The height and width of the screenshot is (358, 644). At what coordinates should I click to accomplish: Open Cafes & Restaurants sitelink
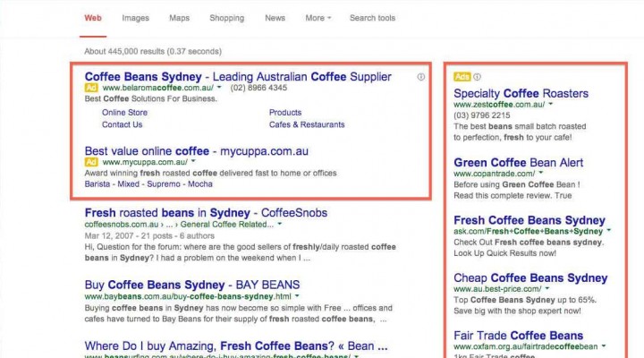pos(307,124)
